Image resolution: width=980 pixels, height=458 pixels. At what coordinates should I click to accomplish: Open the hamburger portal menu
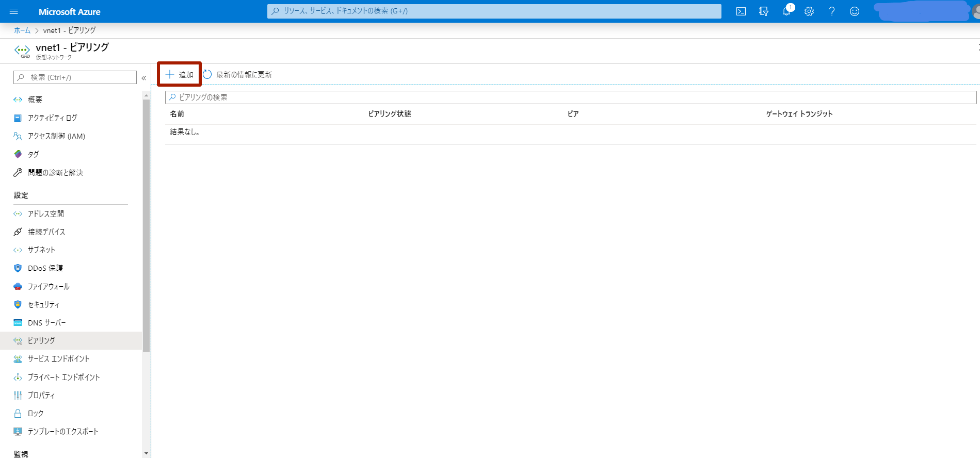click(14, 11)
